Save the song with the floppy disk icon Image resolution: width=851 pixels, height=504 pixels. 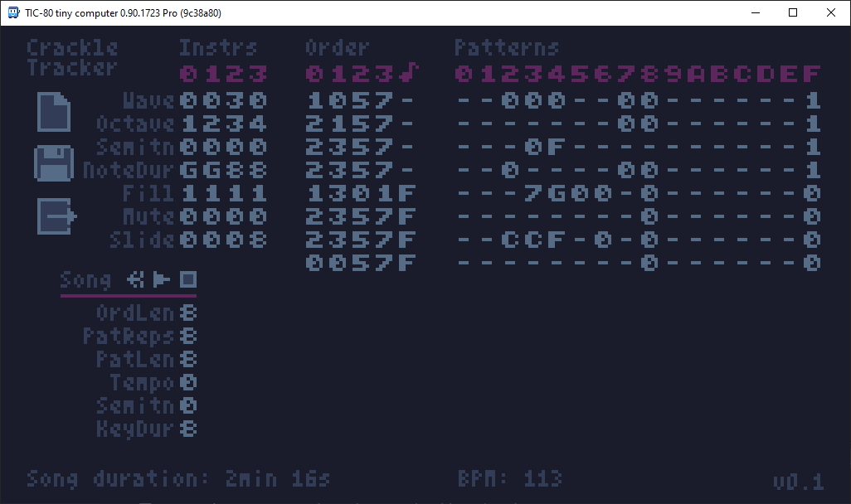coord(54,162)
